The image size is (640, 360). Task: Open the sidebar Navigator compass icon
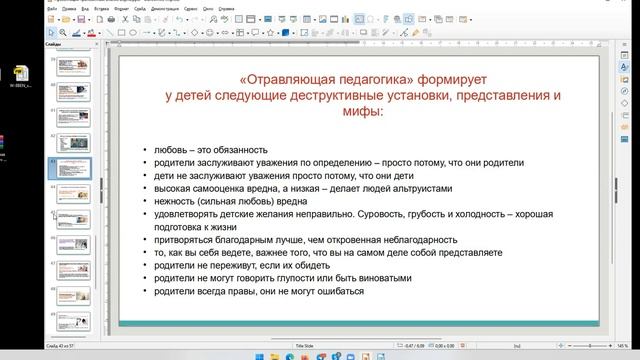pos(624,91)
